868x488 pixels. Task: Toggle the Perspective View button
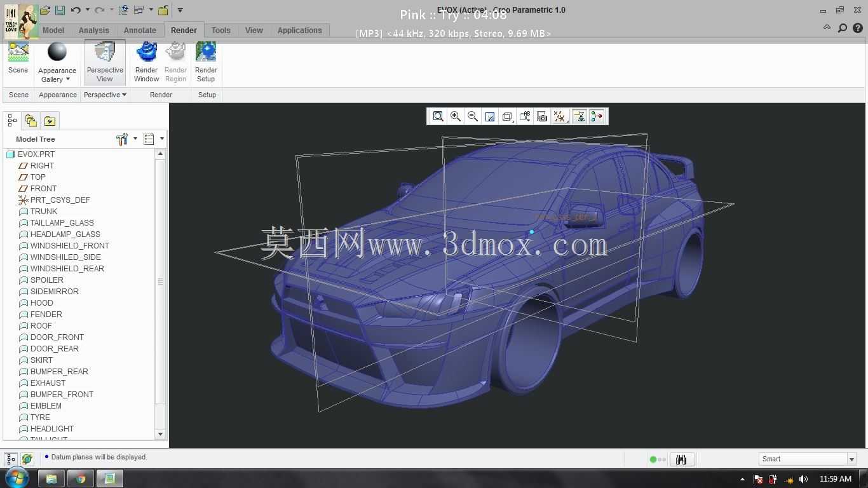click(x=105, y=62)
